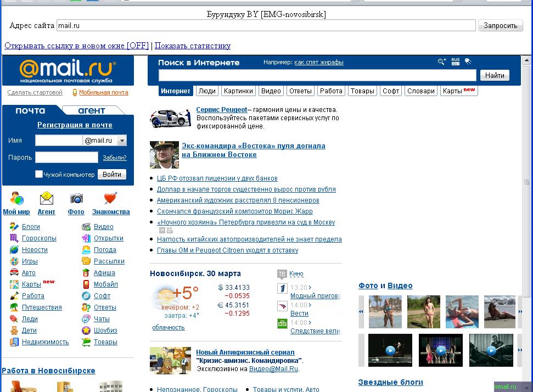Expand the @mail.ru domain dropdown

(122, 141)
